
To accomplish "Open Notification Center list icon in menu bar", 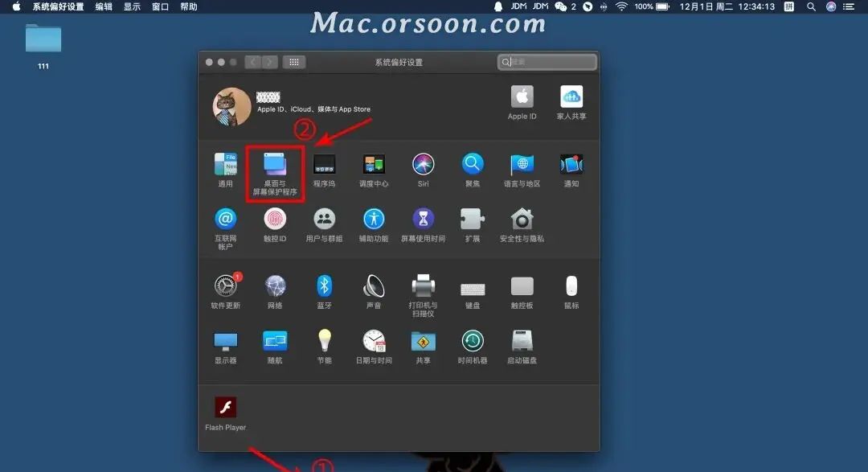I will click(x=849, y=6).
